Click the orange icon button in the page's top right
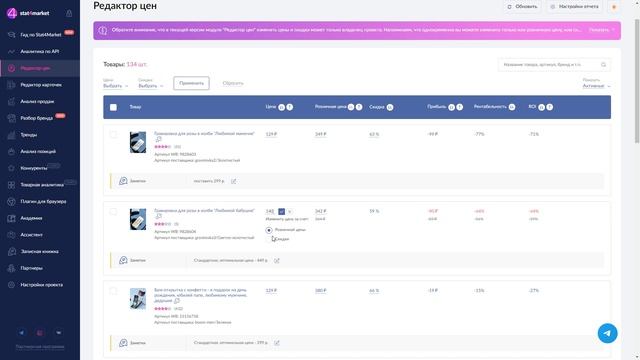 614,7
